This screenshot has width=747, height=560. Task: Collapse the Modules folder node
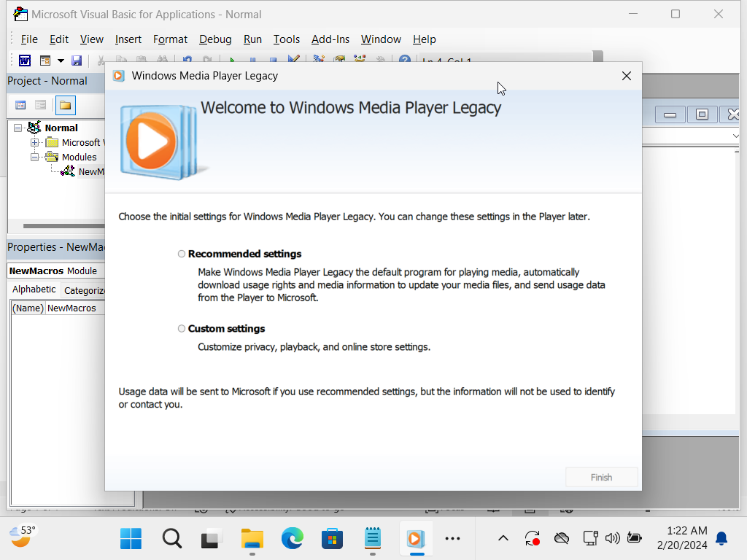click(34, 157)
